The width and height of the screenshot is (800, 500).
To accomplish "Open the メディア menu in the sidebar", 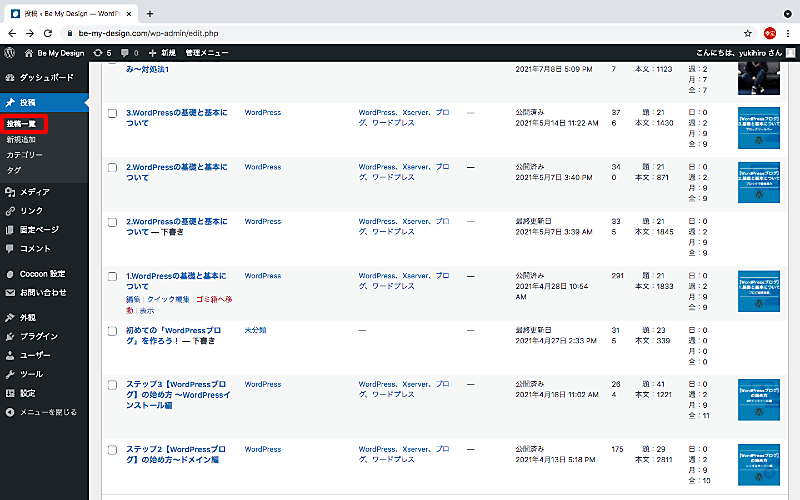I will point(35,192).
